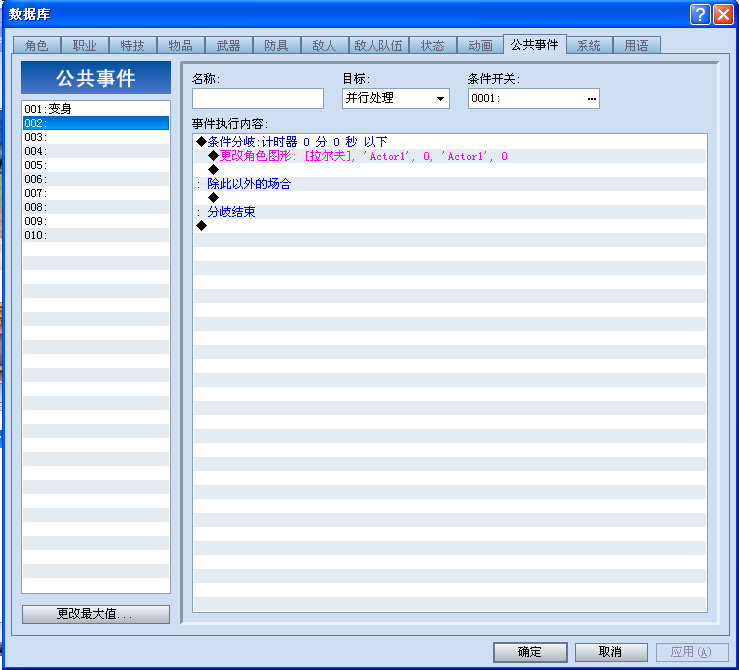This screenshot has width=739, height=670.
Task: Select common event entry 005
Action: [96, 165]
